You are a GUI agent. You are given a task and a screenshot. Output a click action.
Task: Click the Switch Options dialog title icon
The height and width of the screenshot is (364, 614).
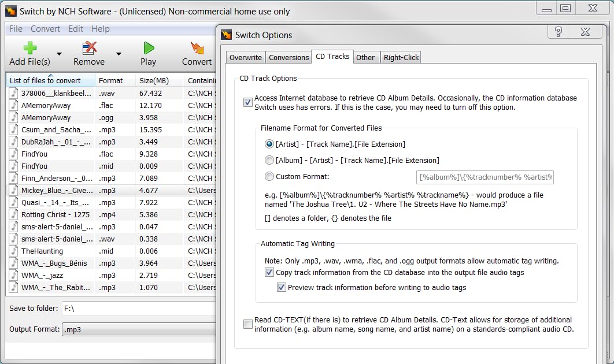tap(227, 35)
